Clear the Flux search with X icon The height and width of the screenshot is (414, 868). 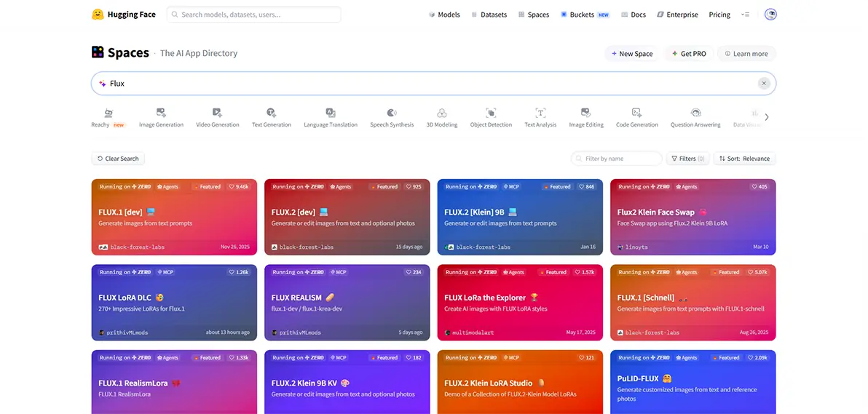point(764,84)
